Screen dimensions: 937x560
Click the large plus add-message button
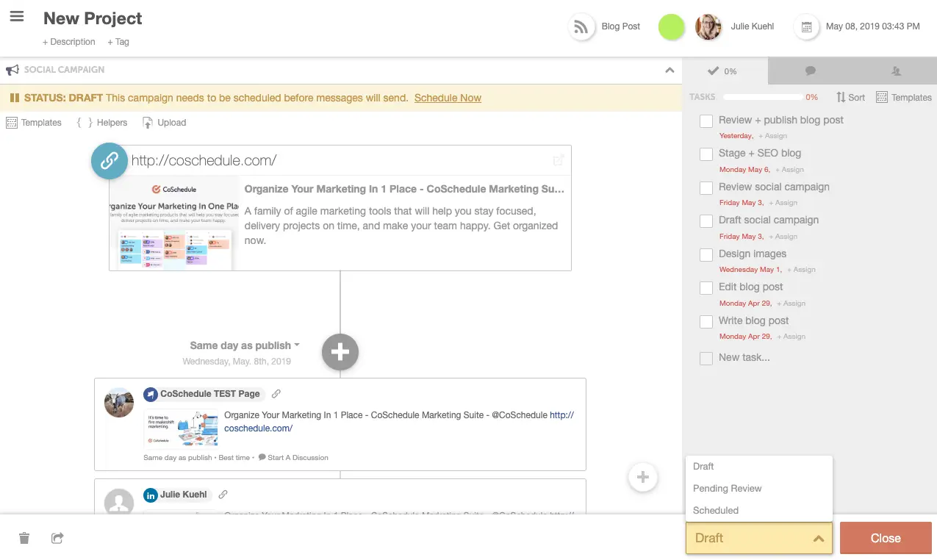coord(340,352)
